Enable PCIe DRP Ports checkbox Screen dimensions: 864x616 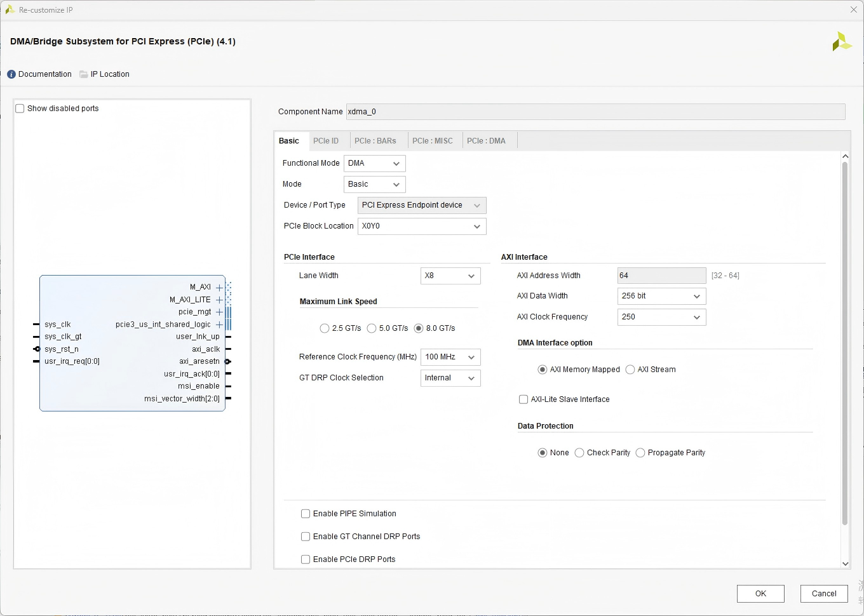(306, 559)
